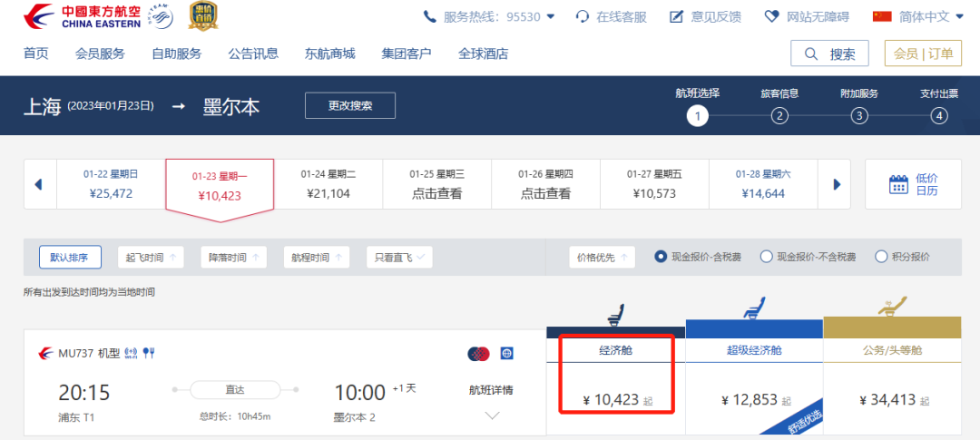This screenshot has height=440, width=980.
Task: Click the phone icon beside 服务热线
Action: click(430, 16)
